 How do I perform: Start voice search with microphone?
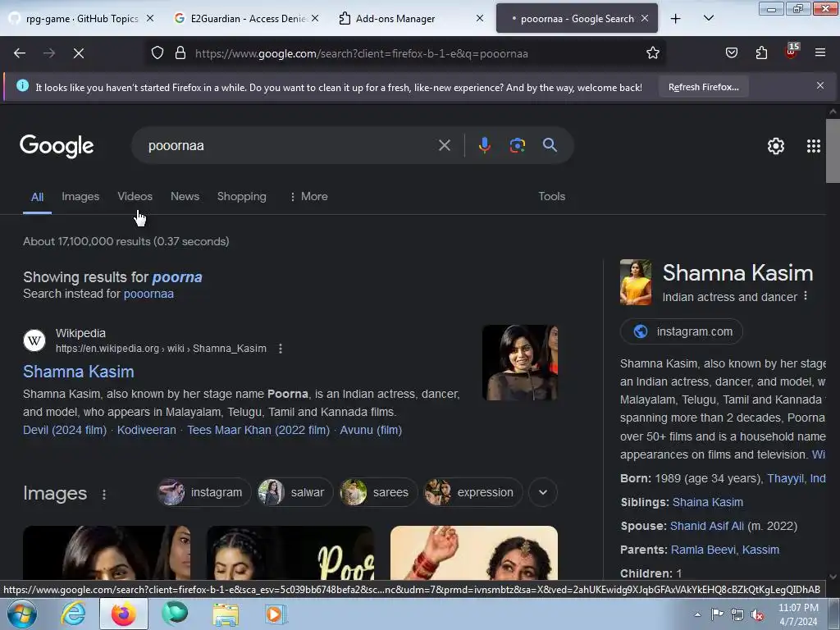click(484, 145)
